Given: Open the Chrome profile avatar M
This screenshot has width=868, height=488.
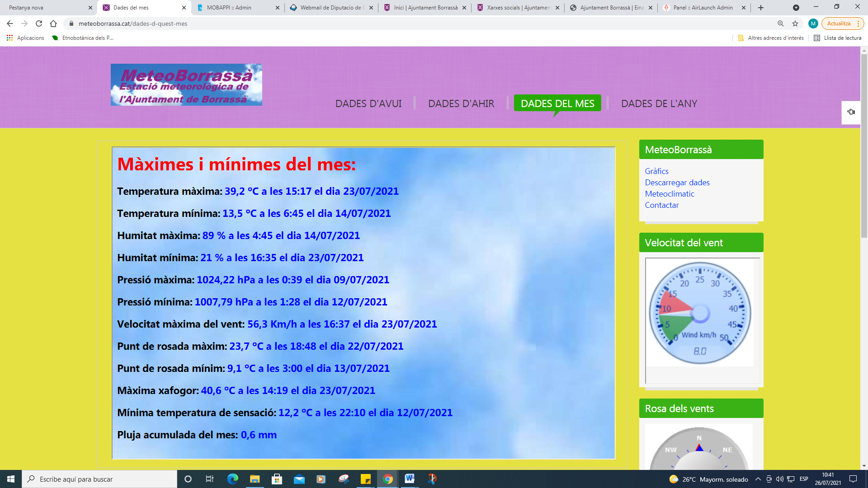Looking at the screenshot, I should pyautogui.click(x=813, y=23).
